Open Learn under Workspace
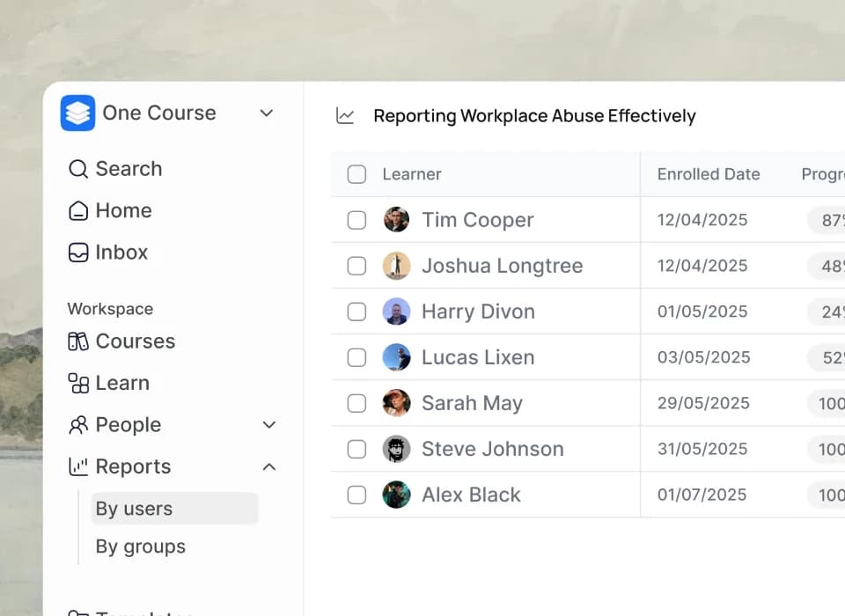 pyautogui.click(x=122, y=383)
